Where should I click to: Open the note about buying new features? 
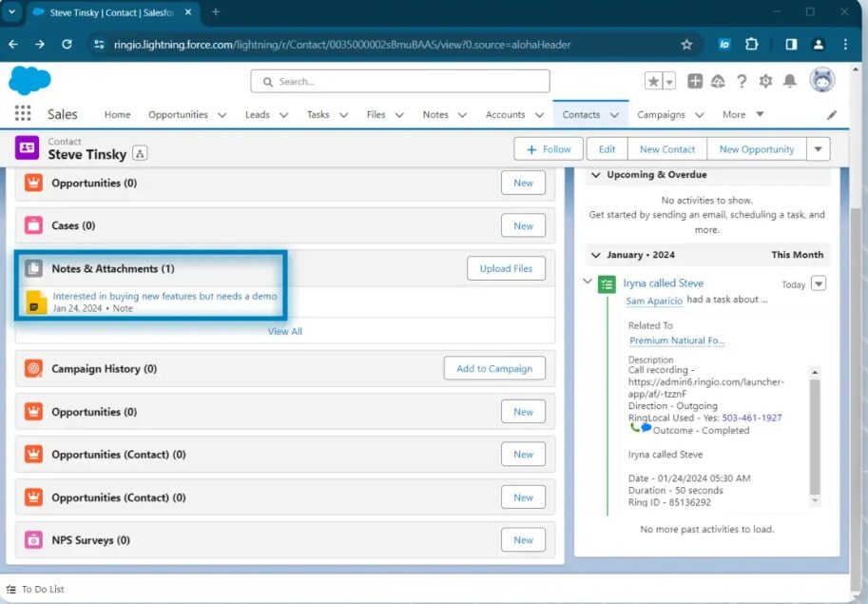click(x=164, y=296)
